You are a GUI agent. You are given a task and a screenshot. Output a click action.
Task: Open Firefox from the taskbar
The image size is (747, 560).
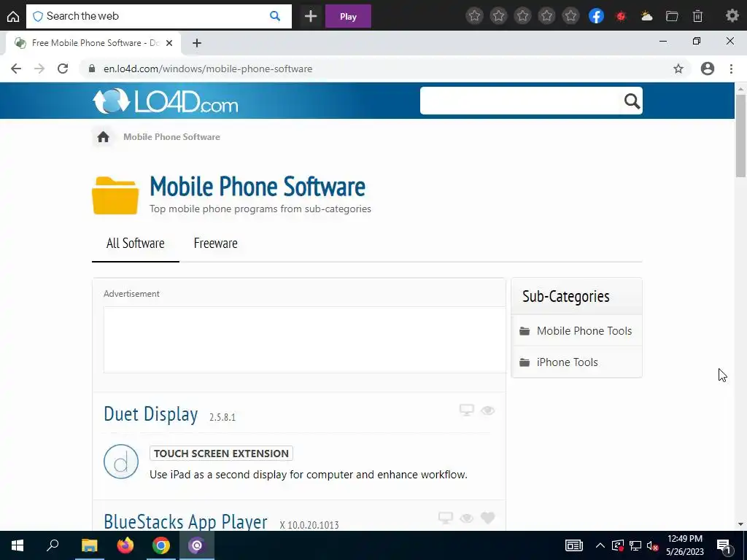coord(125,545)
